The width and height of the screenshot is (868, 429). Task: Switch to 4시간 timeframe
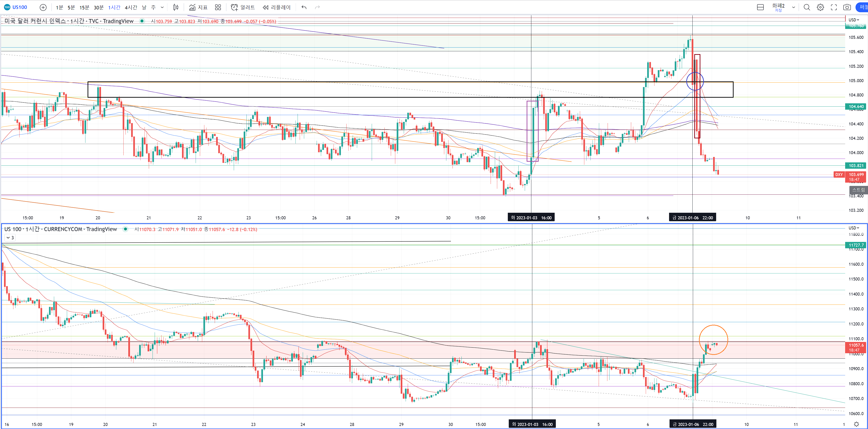131,7
